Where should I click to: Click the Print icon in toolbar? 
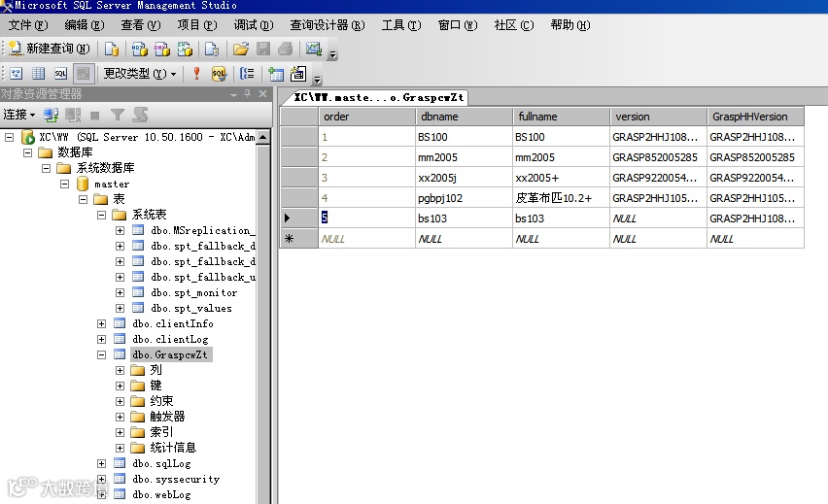click(285, 50)
